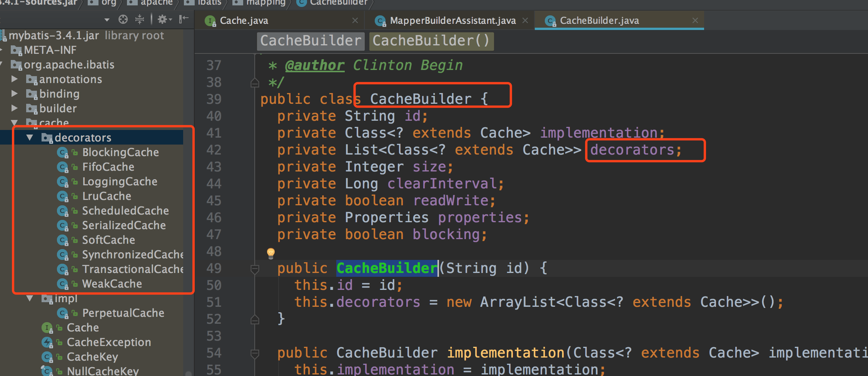Select NullCacheKey in the project tree
The width and height of the screenshot is (868, 376).
point(103,371)
